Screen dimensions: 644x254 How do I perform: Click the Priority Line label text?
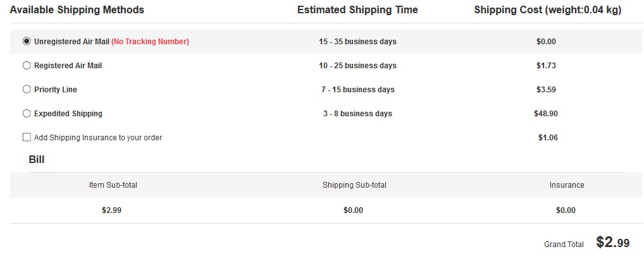click(56, 90)
